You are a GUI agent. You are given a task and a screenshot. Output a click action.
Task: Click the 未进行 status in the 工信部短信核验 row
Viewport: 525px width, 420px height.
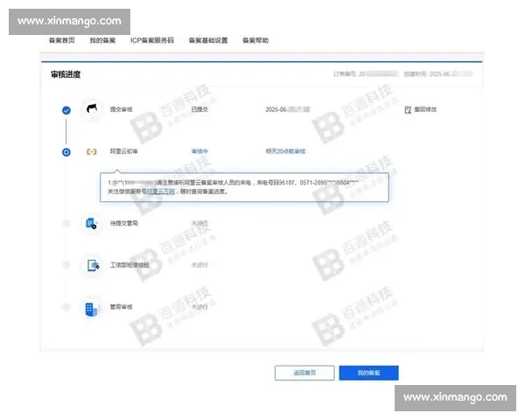coord(199,265)
